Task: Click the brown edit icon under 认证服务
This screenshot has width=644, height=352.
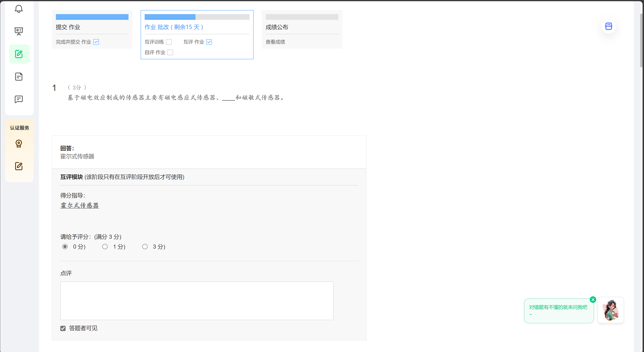Action: pyautogui.click(x=19, y=166)
